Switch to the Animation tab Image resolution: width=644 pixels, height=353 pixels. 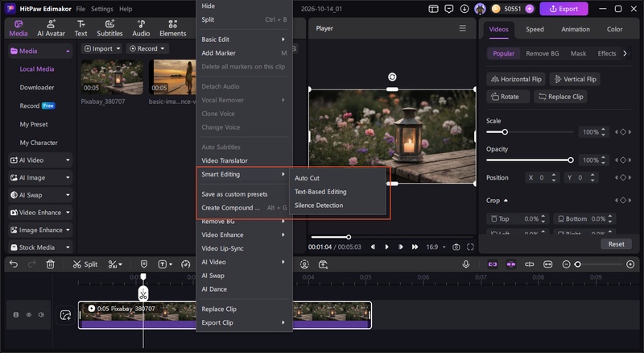(576, 29)
